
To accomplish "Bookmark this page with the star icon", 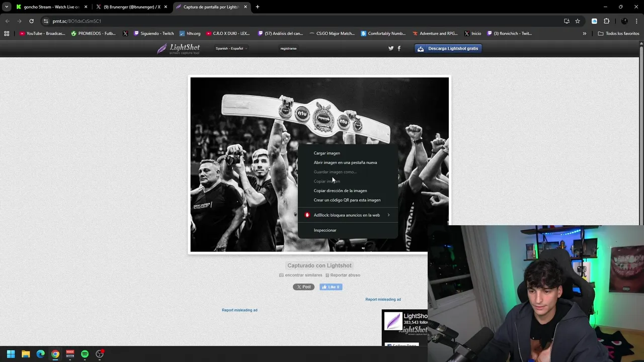I will click(x=578, y=21).
